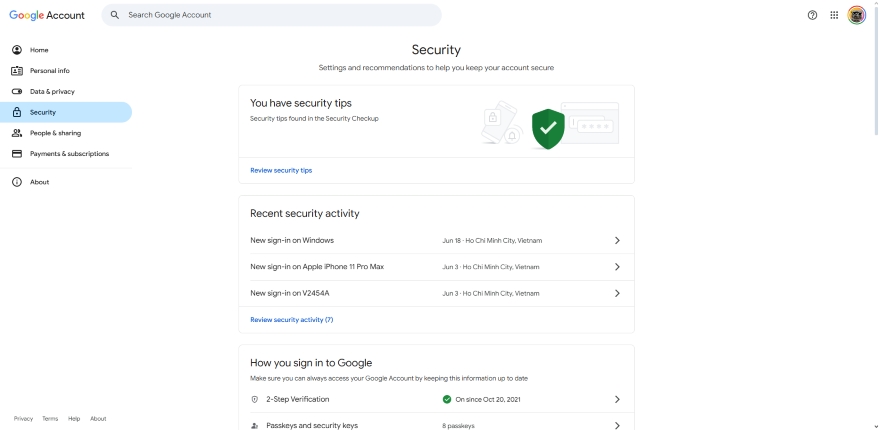This screenshot has height=430, width=880.
Task: Click 'Passkeys and security keys' label
Action: (x=312, y=426)
